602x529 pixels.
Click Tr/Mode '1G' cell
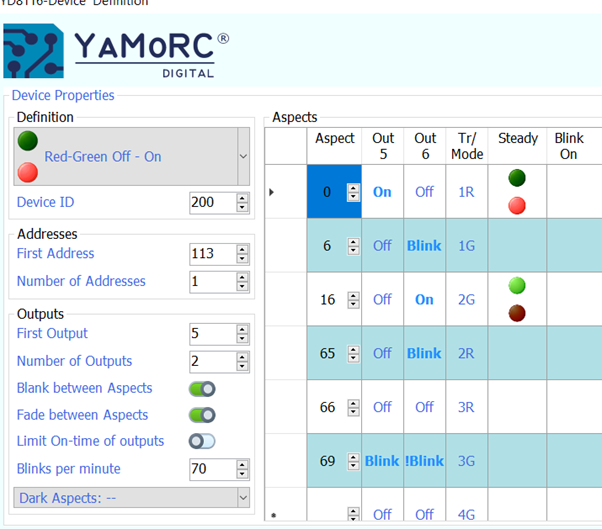(467, 246)
